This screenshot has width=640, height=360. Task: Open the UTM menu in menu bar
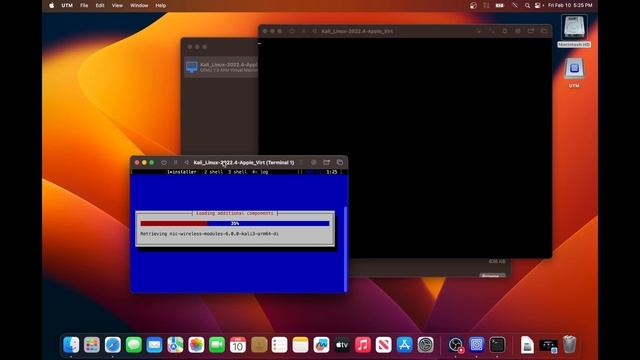coord(67,5)
